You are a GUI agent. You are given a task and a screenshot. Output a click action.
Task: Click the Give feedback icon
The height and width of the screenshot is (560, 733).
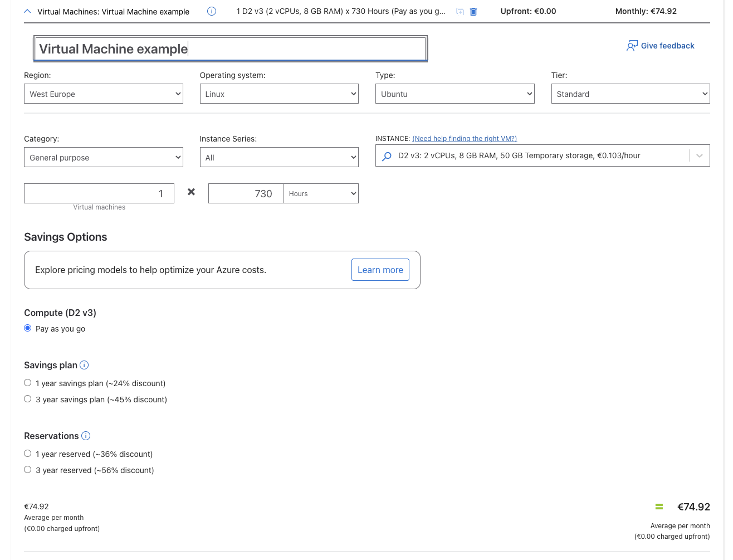[x=632, y=46]
